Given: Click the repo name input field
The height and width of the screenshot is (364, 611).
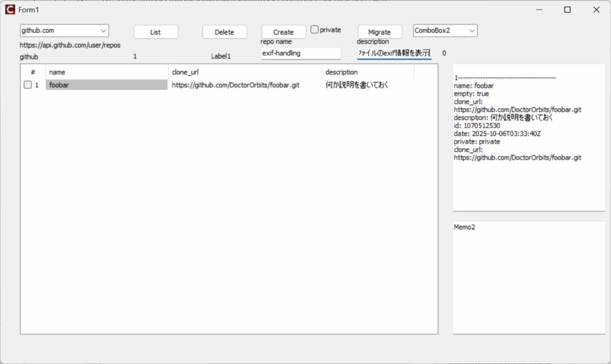Looking at the screenshot, I should pyautogui.click(x=300, y=54).
